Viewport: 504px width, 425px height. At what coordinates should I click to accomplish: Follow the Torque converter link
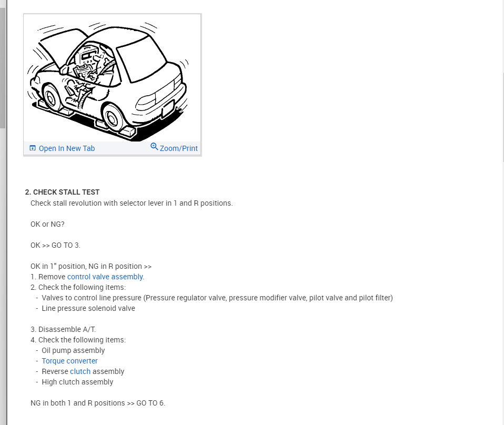(69, 361)
